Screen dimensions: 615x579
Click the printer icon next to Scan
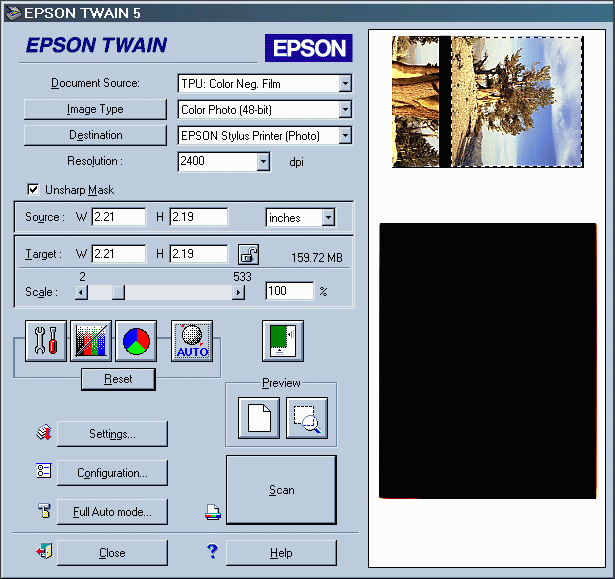tap(213, 512)
